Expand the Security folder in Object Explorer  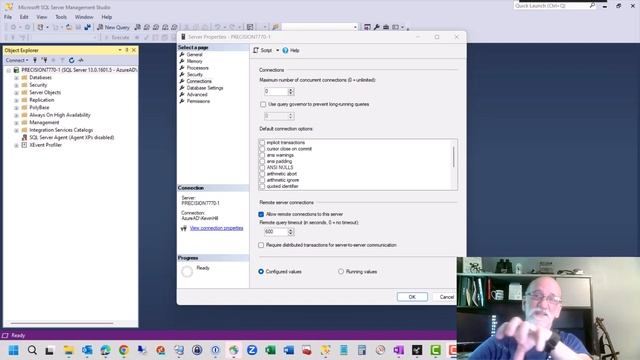point(16,85)
